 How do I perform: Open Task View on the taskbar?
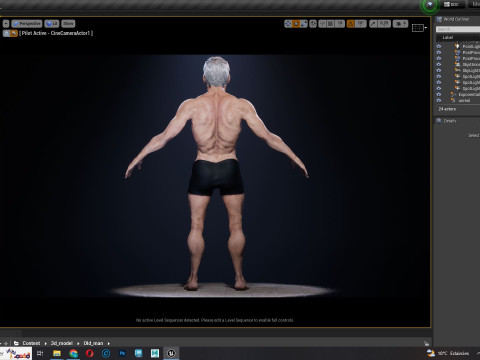click(x=40, y=353)
